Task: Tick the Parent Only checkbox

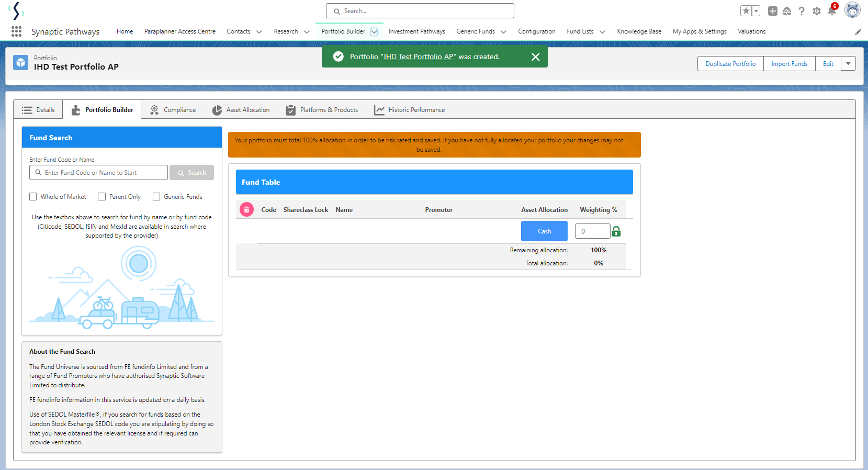Action: pyautogui.click(x=102, y=197)
